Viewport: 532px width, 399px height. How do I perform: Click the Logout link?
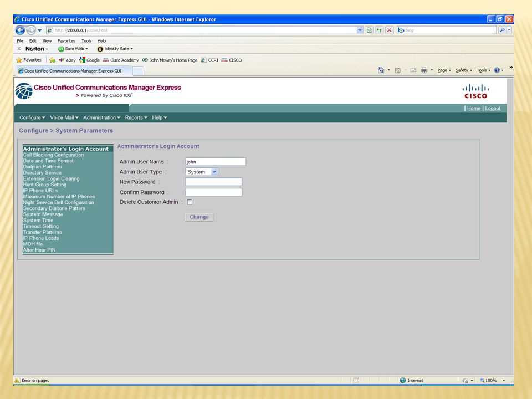pyautogui.click(x=493, y=108)
